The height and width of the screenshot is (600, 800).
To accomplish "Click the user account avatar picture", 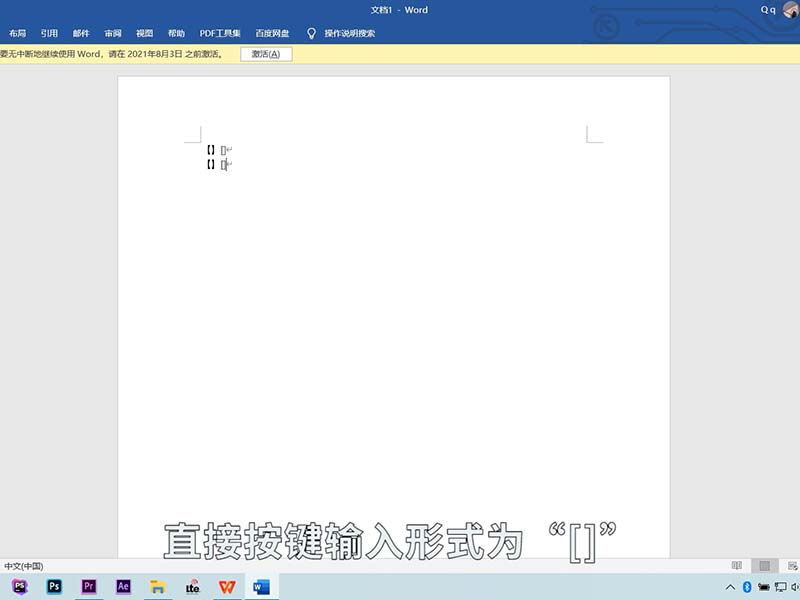I will 791,9.
